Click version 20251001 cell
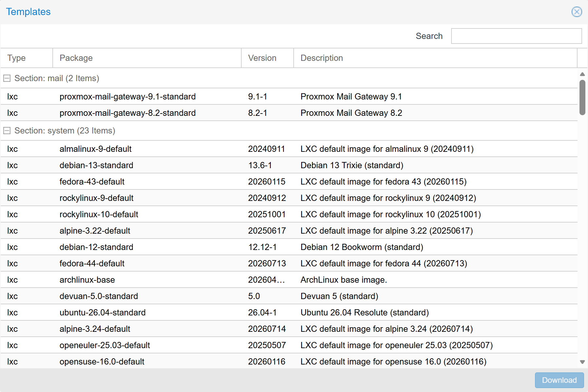 tap(266, 214)
